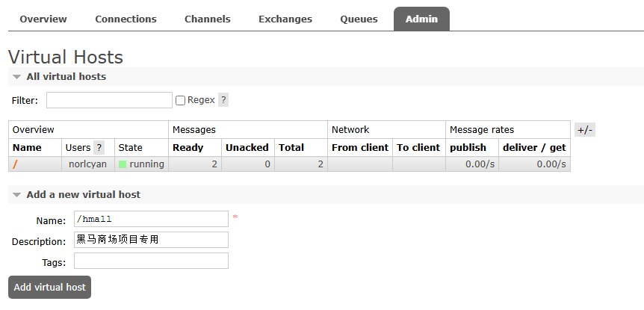Image resolution: width=644 pixels, height=310 pixels.
Task: Click the Admin tab
Action: tap(421, 19)
